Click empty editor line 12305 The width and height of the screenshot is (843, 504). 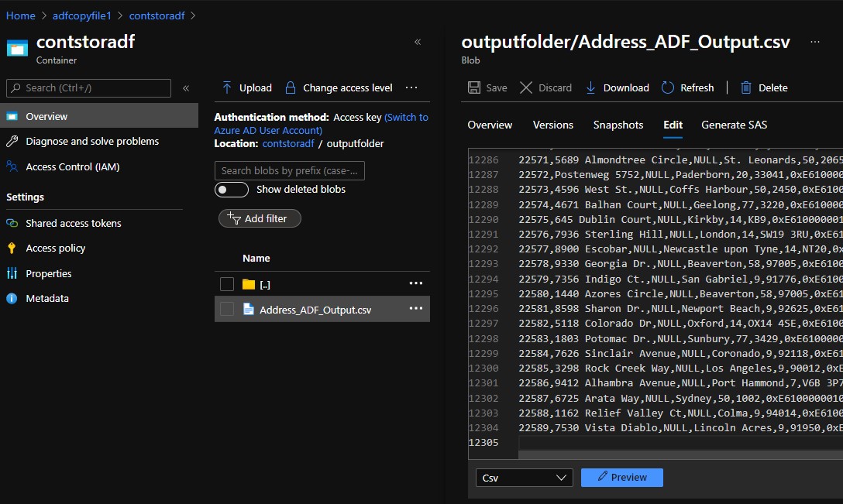click(x=680, y=442)
